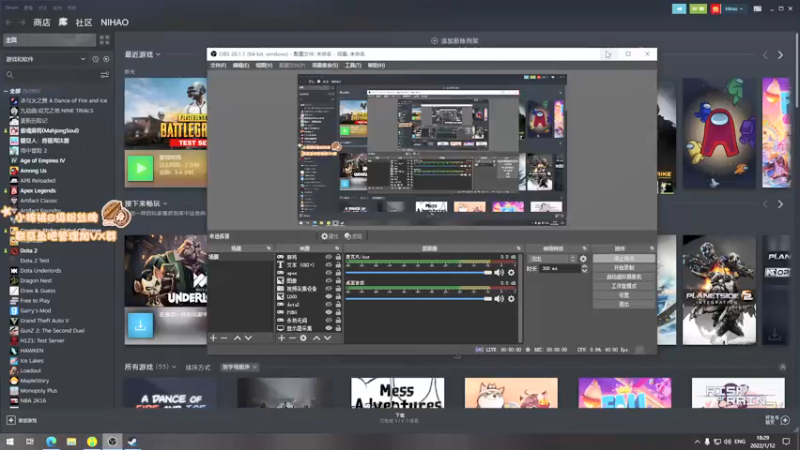Open 淡出 scene transition dropdown in OBS
This screenshot has width=800, height=450.
552,259
